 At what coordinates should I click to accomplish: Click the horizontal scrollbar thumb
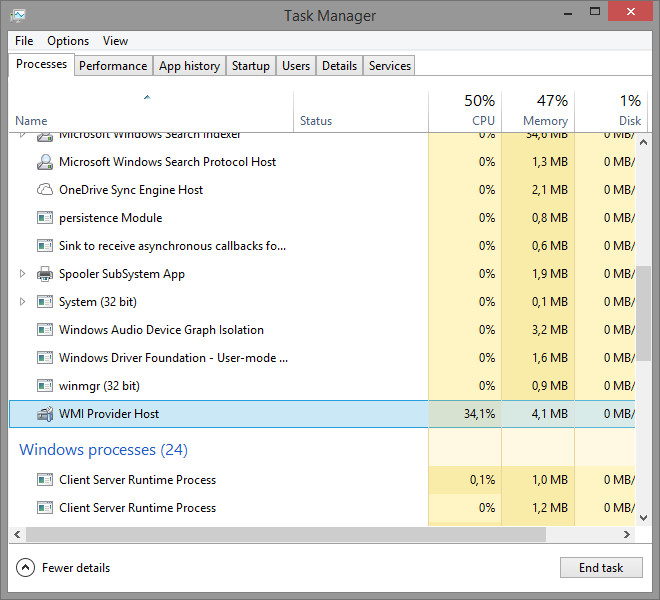pos(286,534)
